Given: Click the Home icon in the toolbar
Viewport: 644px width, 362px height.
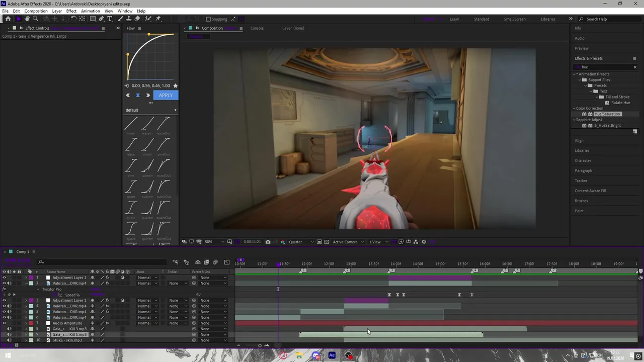Looking at the screenshot, I should click(8, 19).
